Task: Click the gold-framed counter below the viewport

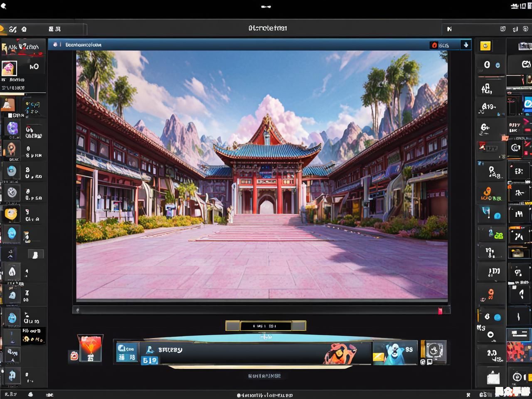Action: point(266,326)
